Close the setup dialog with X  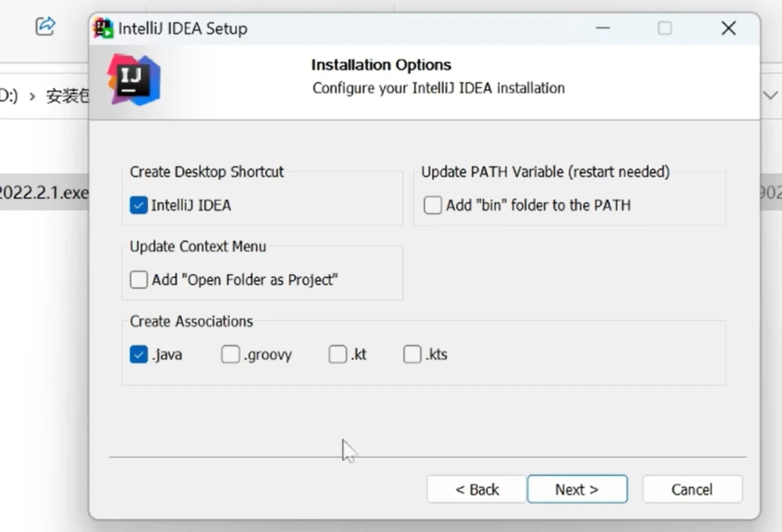[729, 28]
